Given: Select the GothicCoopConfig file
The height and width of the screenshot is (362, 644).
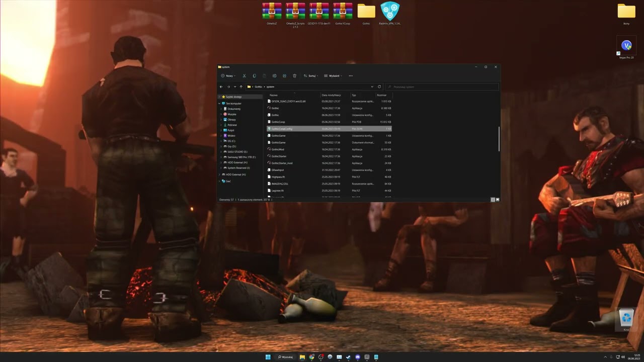Looking at the screenshot, I should point(329,129).
